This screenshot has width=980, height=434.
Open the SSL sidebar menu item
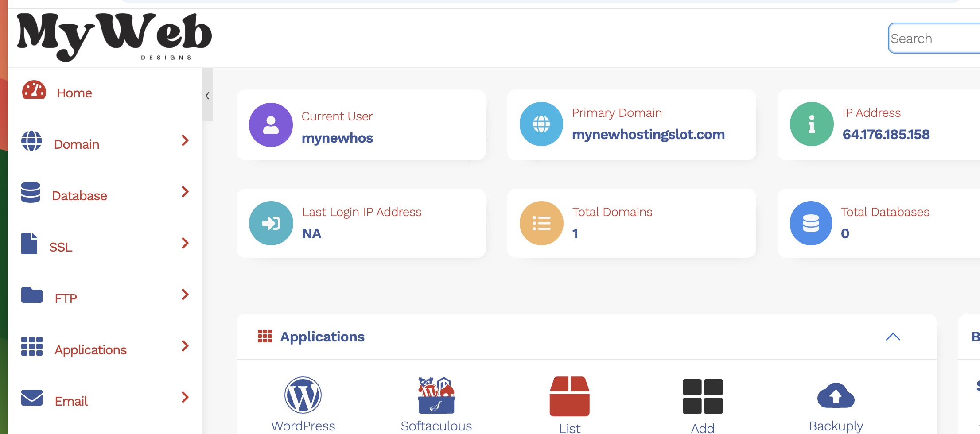pyautogui.click(x=61, y=247)
